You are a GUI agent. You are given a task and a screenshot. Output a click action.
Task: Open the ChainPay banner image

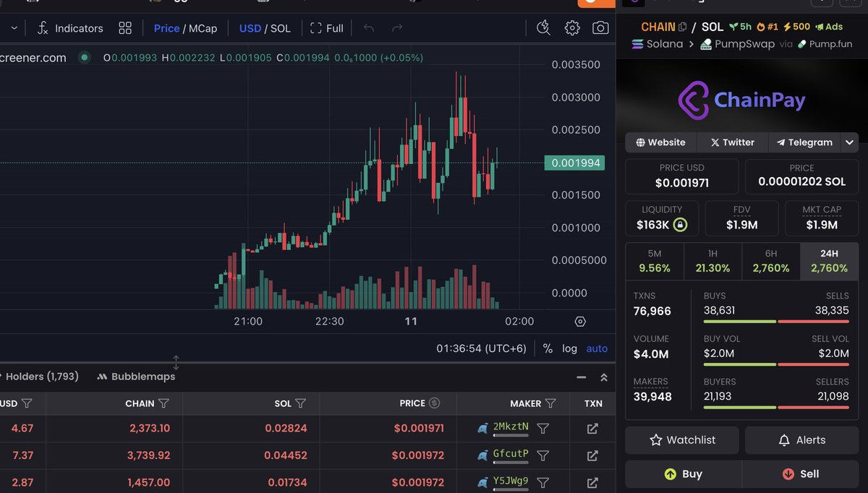click(741, 100)
